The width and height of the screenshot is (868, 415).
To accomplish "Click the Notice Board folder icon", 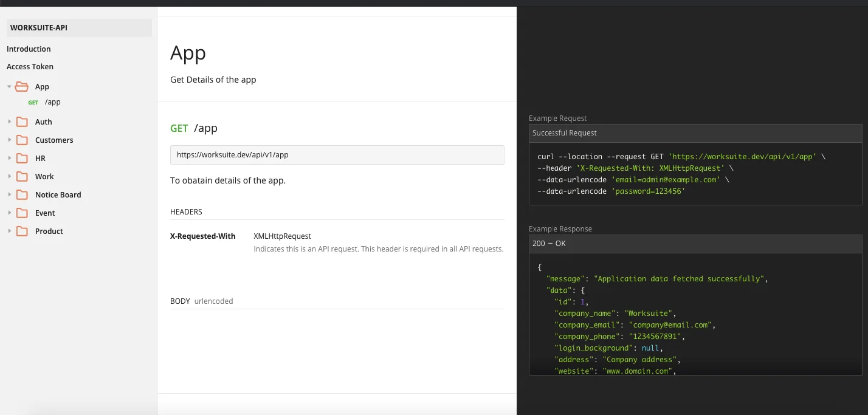I will click(x=22, y=195).
